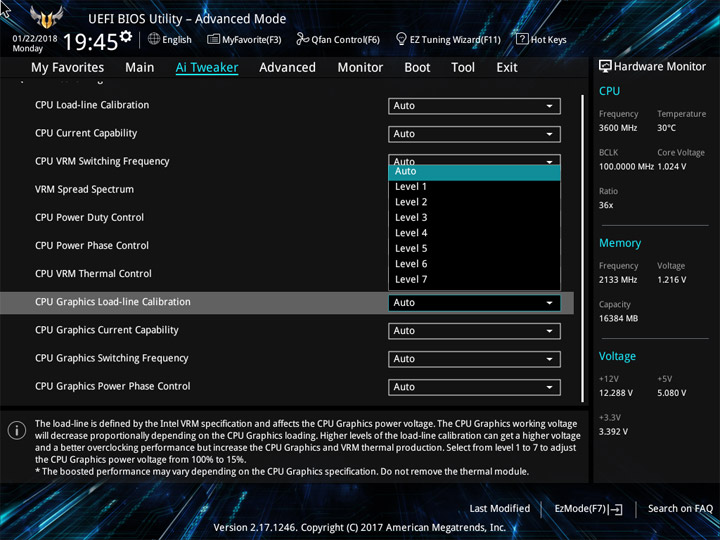The image size is (720, 540).
Task: Choose Level 1 option
Action: (474, 187)
